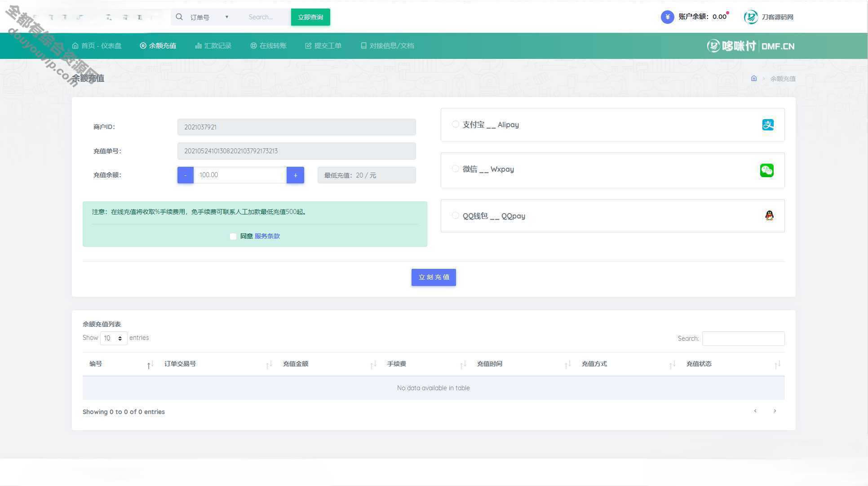The image size is (868, 486).
Task: Click the minus decrease amount button
Action: click(x=186, y=175)
